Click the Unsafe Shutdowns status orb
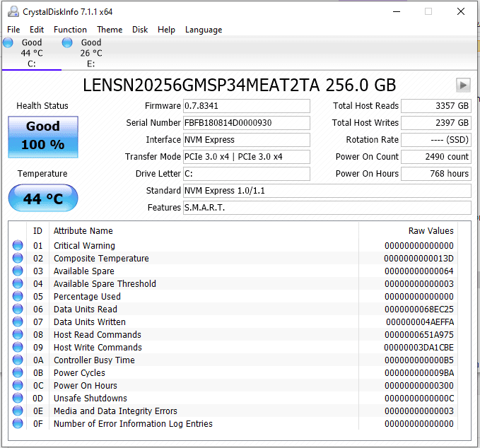 [17, 399]
